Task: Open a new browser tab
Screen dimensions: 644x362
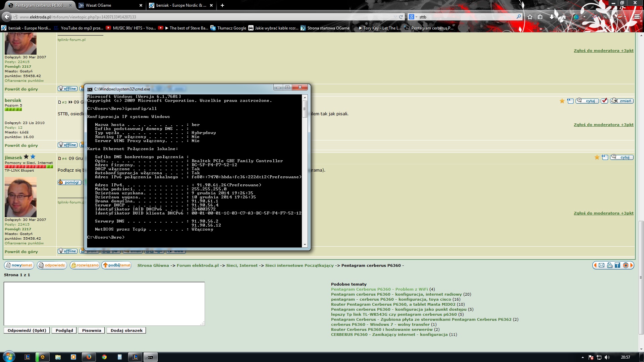Action: click(222, 5)
